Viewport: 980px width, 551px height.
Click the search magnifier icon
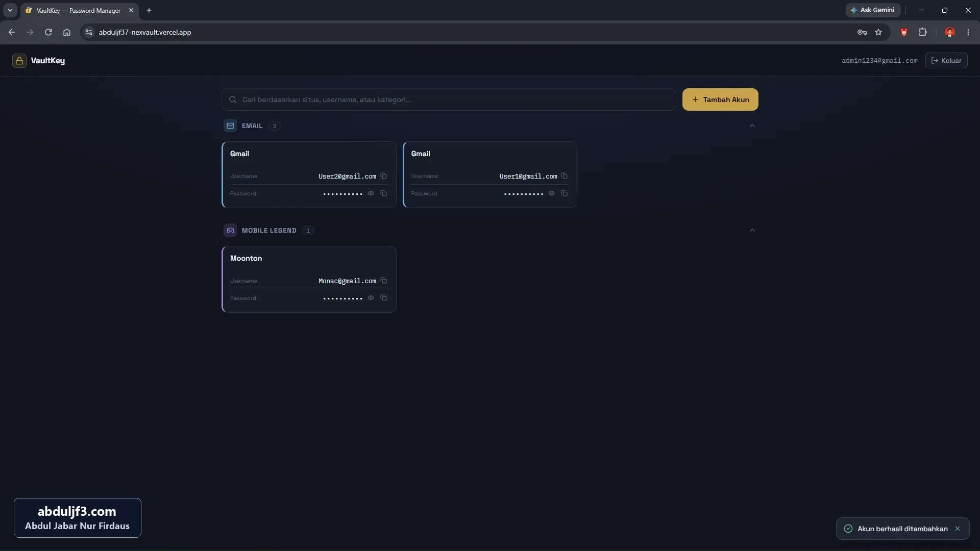click(x=233, y=99)
